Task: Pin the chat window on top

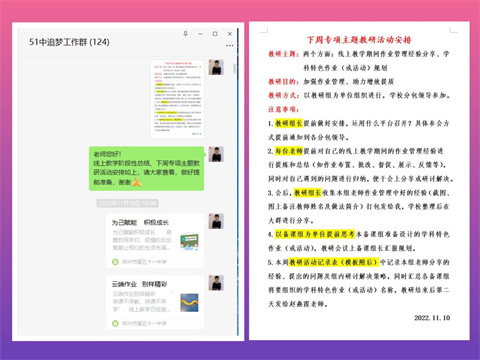Action: coord(186,34)
